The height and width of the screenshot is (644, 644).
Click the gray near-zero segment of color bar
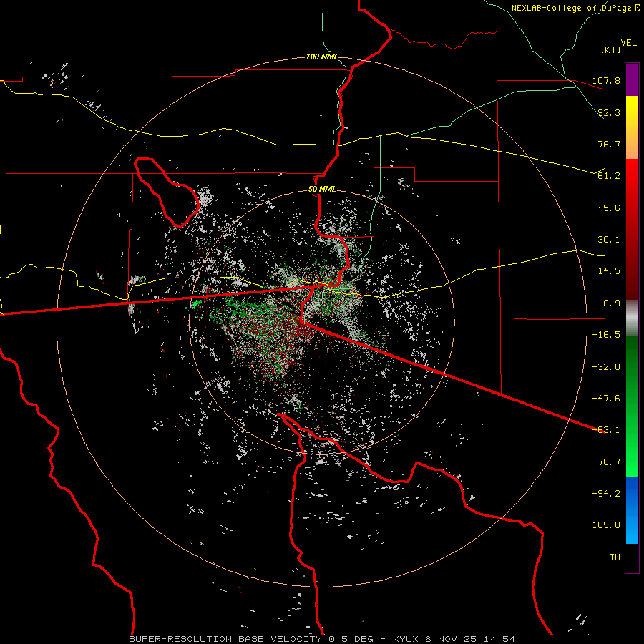tap(632, 318)
